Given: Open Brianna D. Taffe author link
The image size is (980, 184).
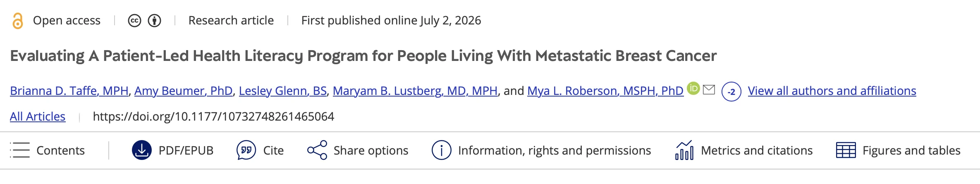Looking at the screenshot, I should 69,91.
